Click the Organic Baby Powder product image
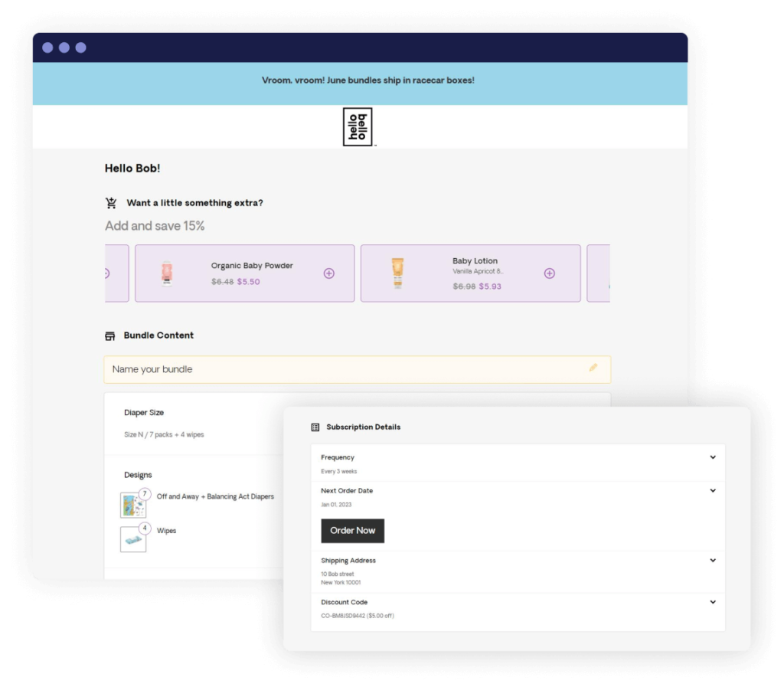This screenshot has height=684, width=784. click(x=168, y=273)
